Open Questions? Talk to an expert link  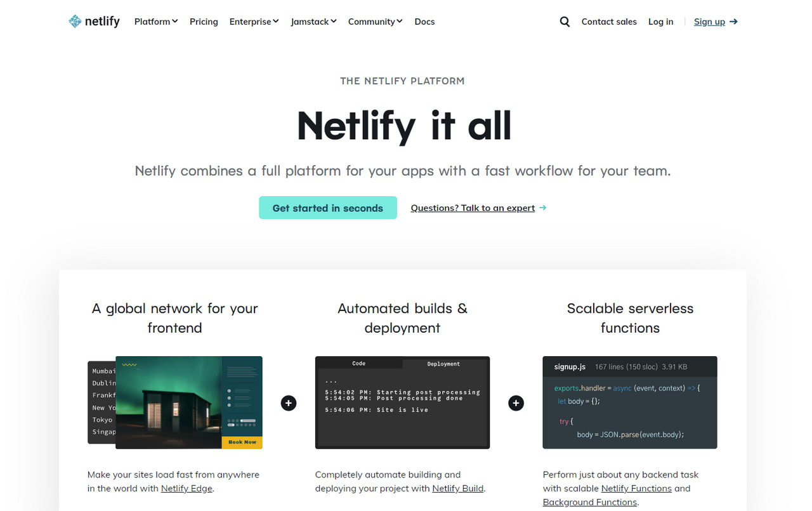pyautogui.click(x=473, y=208)
